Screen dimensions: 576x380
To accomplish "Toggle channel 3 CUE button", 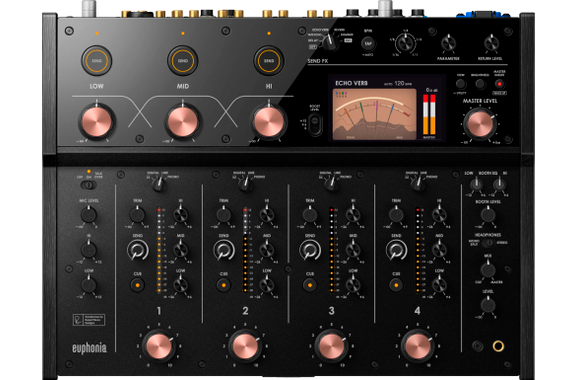I will (310, 285).
